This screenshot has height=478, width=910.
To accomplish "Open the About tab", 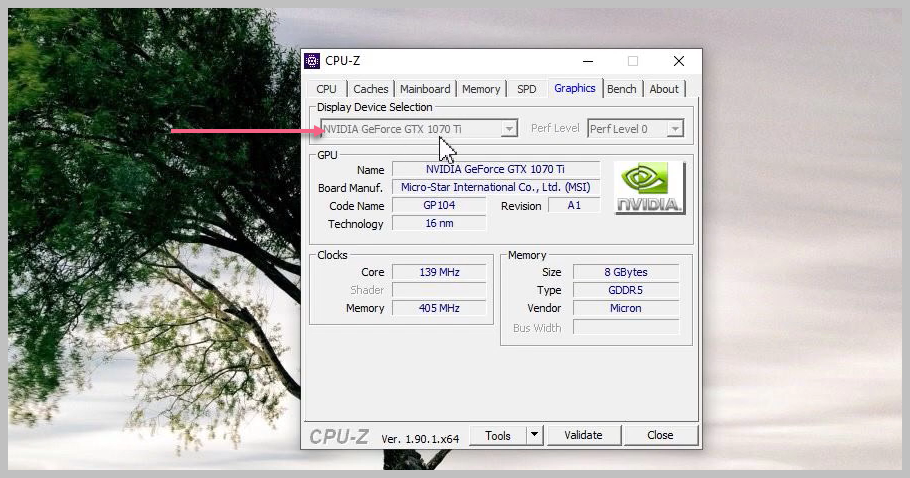I will [664, 89].
